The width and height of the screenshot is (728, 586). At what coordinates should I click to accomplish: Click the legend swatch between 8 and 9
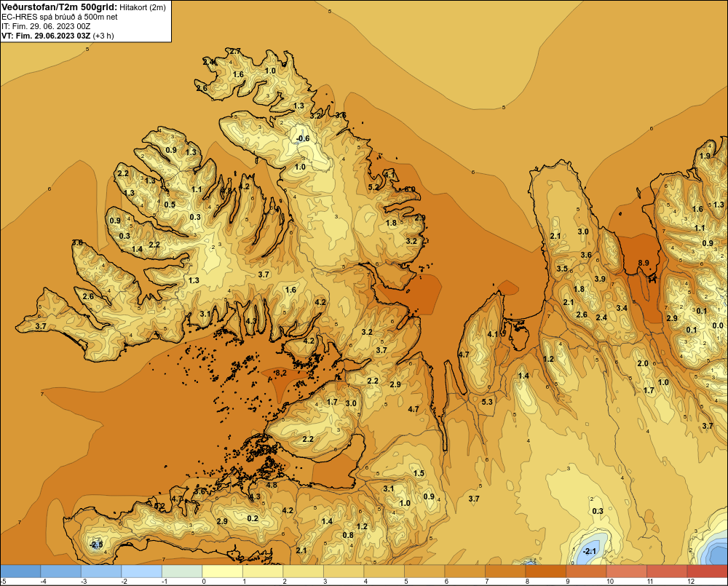click(x=545, y=571)
